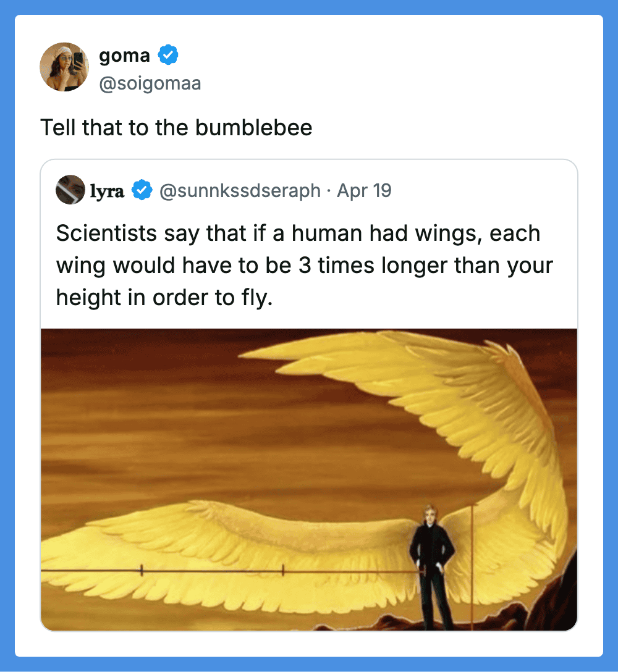Viewport: 618px width, 672px height.
Task: Click the "Tell that to the bumblebee" text
Action: (x=176, y=128)
